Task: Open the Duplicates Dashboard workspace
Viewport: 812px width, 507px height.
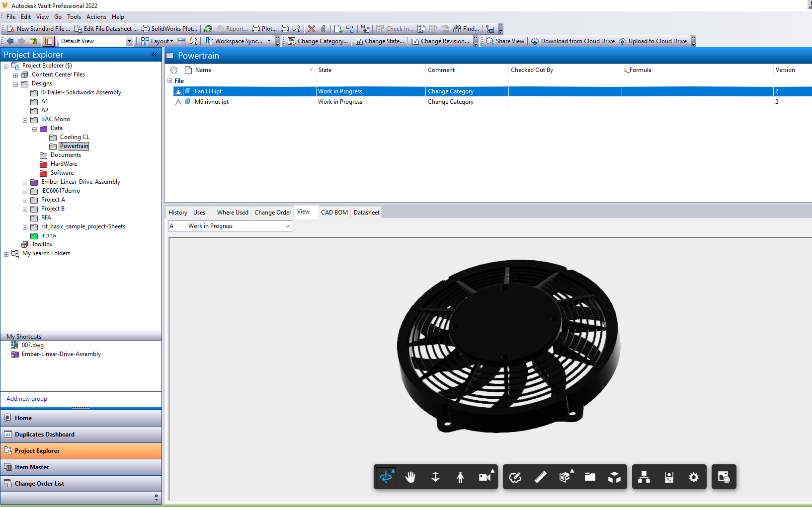Action: [81, 435]
